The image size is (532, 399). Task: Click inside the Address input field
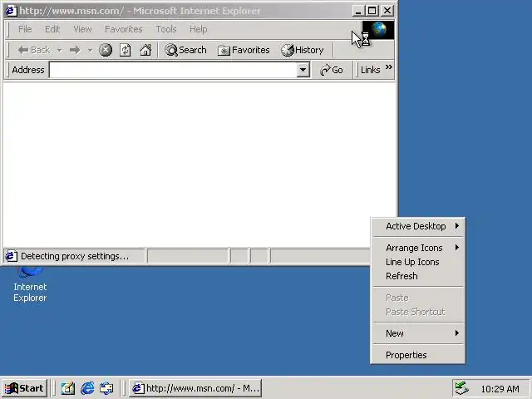pos(173,70)
